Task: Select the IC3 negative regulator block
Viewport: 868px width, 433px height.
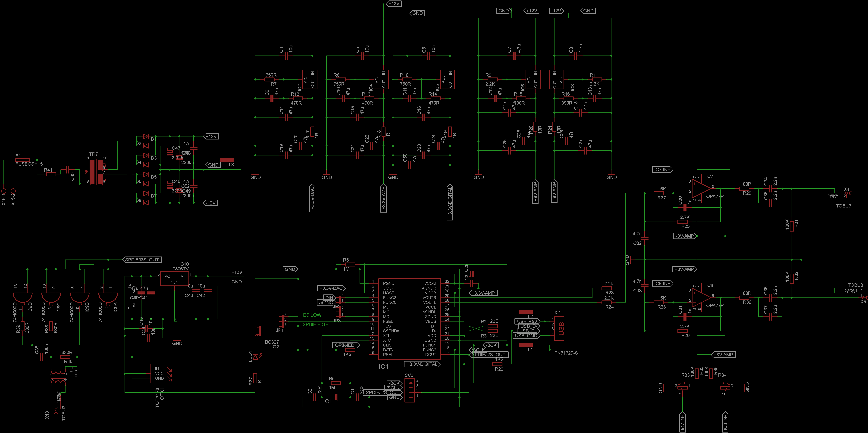Action: 557,79
